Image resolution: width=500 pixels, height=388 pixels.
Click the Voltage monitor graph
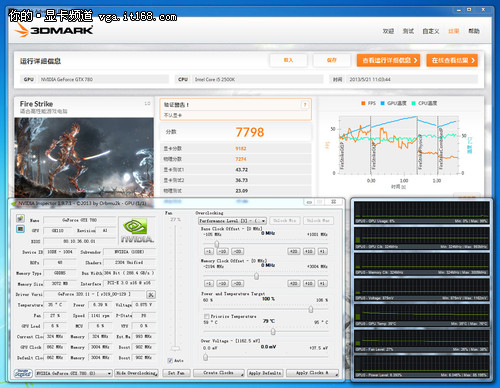click(x=422, y=289)
